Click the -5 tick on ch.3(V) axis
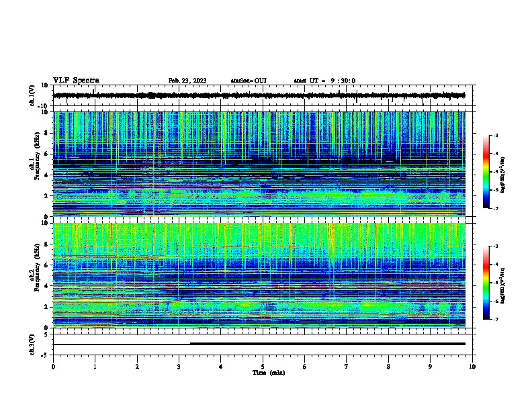 point(46,355)
